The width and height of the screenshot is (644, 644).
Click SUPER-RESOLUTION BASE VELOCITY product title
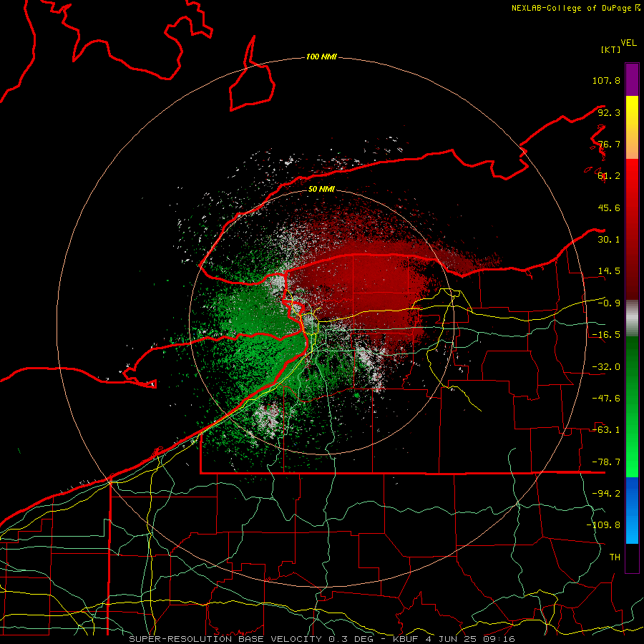click(225, 639)
